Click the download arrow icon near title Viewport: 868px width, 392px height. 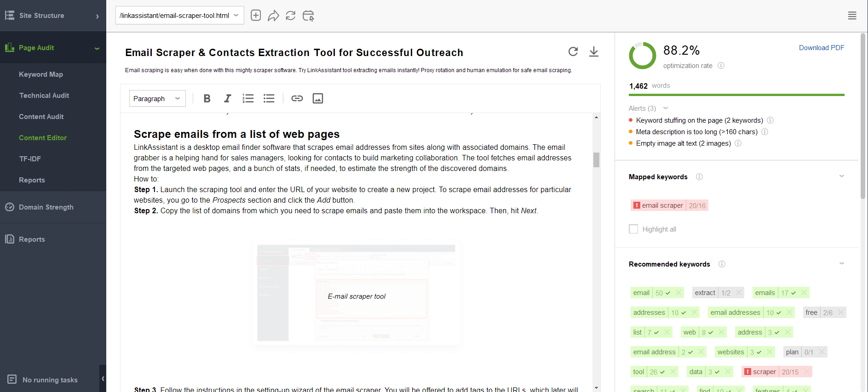(x=594, y=51)
